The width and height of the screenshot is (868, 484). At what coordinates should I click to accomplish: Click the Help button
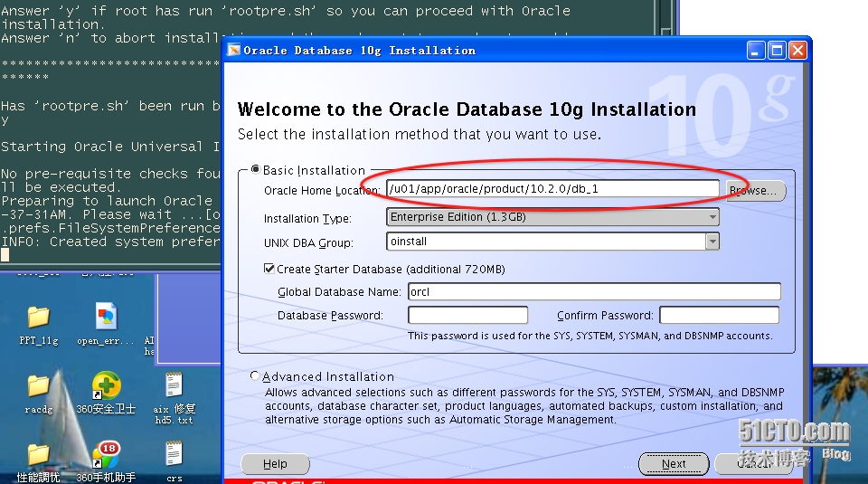click(275, 464)
